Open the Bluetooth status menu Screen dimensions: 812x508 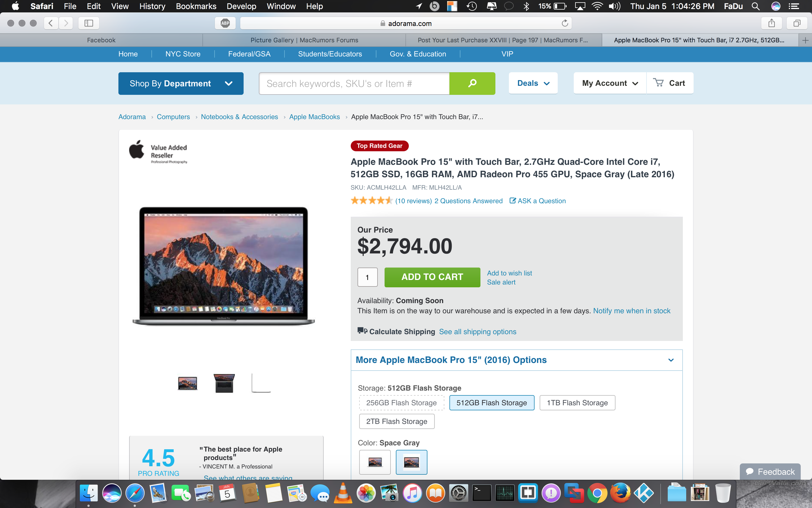526,6
